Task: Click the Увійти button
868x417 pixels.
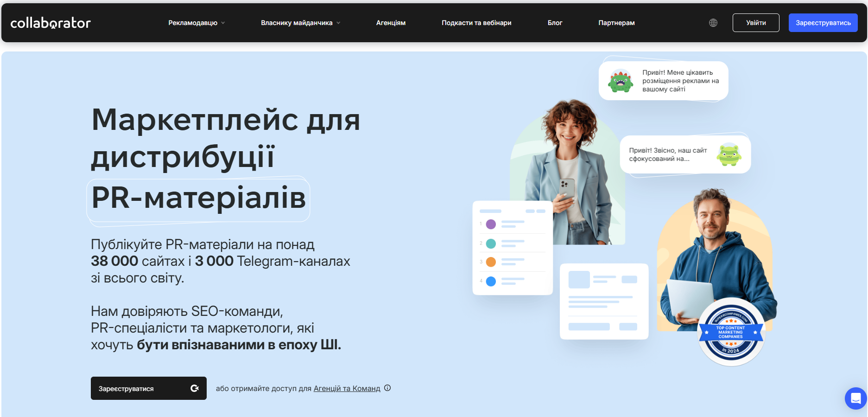Action: [x=756, y=23]
